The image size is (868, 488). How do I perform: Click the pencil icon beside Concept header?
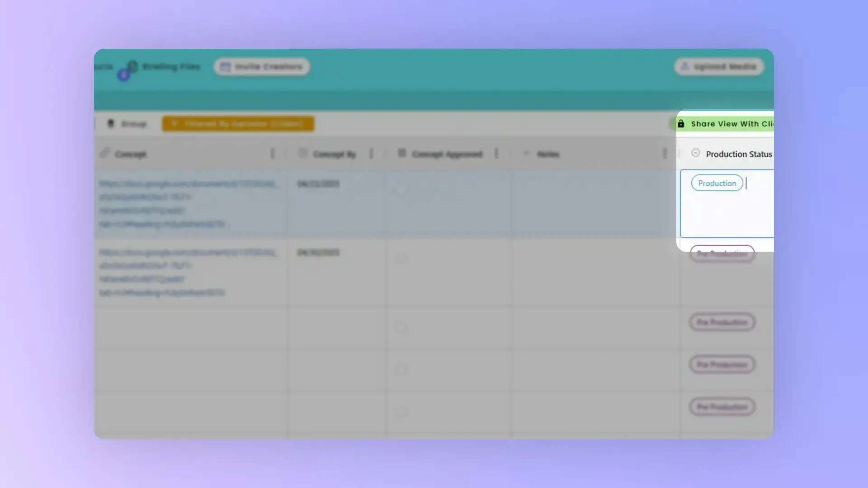point(105,154)
